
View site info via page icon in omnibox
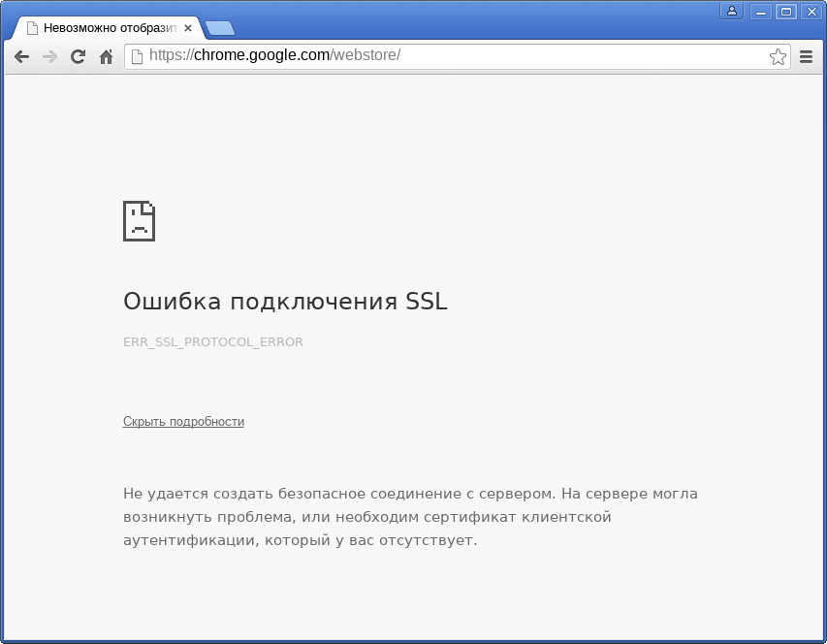click(137, 55)
